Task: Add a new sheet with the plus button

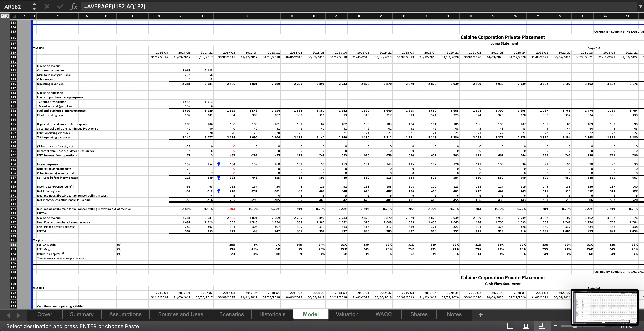Action: coord(481,315)
